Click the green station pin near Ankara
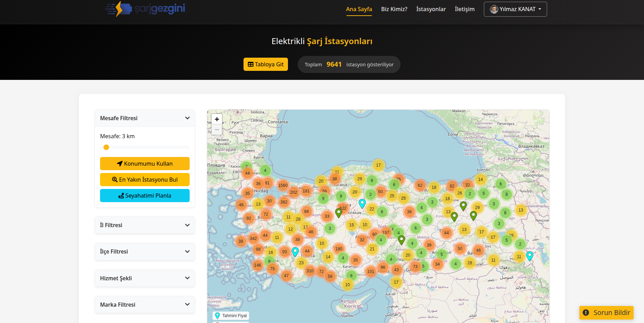The width and height of the screenshot is (644, 323). (x=339, y=213)
